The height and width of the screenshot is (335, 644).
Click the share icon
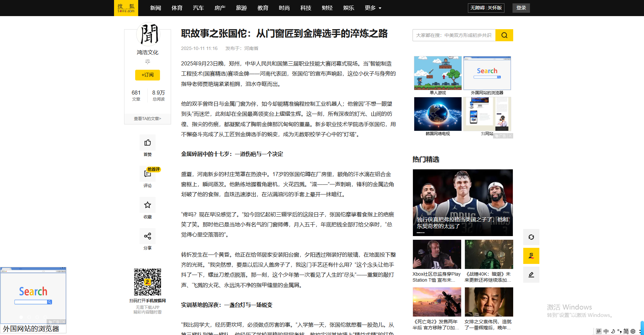pos(147,236)
